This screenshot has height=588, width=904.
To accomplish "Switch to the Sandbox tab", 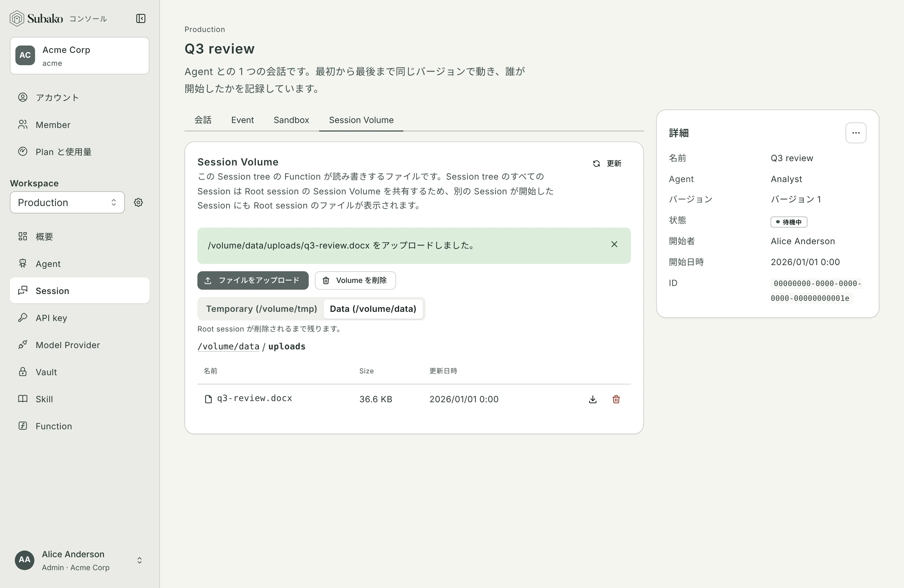I will click(x=291, y=120).
